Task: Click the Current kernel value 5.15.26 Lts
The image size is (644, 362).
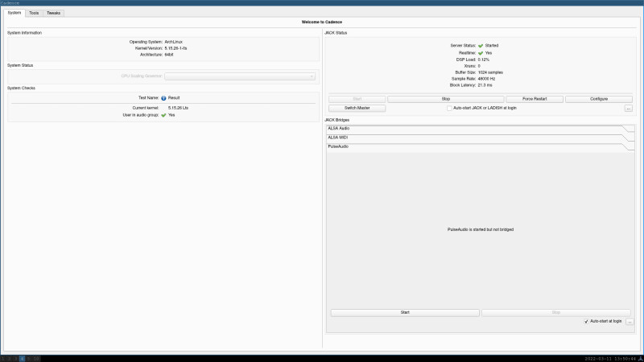Action: (178, 108)
